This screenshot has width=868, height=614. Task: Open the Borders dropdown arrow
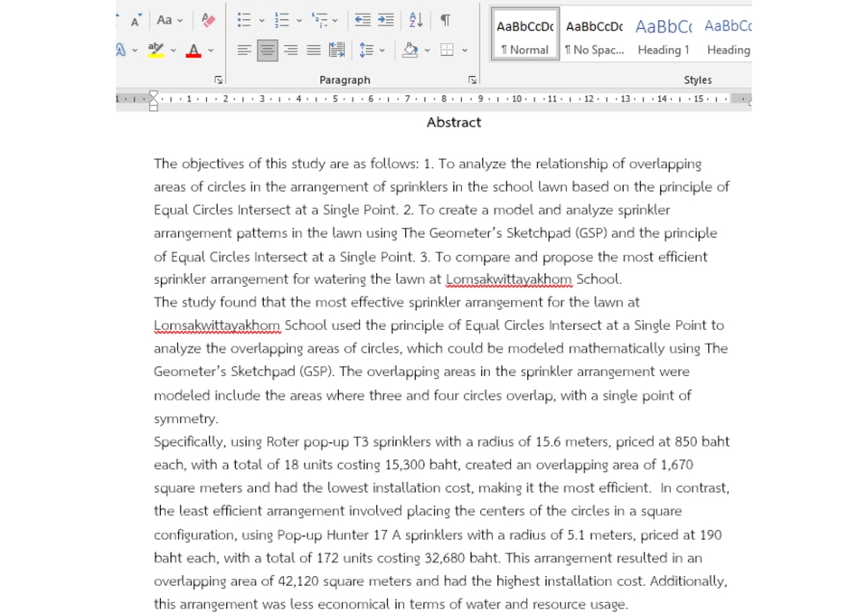tap(465, 51)
